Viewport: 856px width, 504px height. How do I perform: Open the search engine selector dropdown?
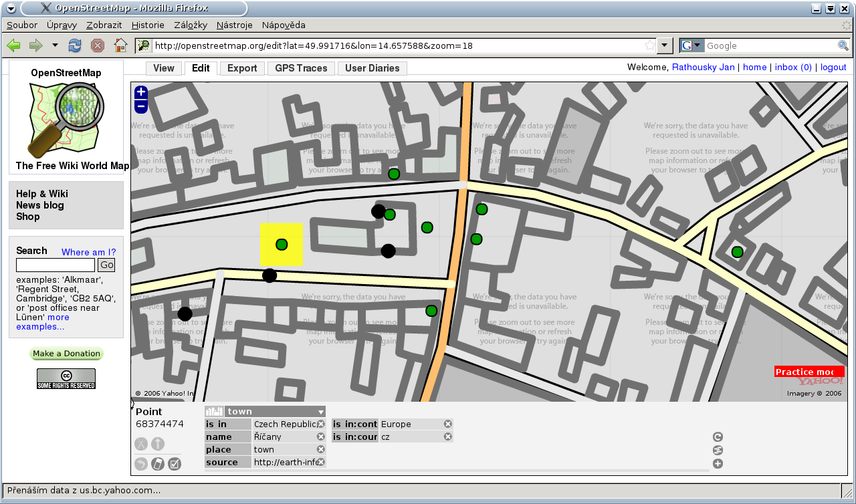pyautogui.click(x=692, y=45)
